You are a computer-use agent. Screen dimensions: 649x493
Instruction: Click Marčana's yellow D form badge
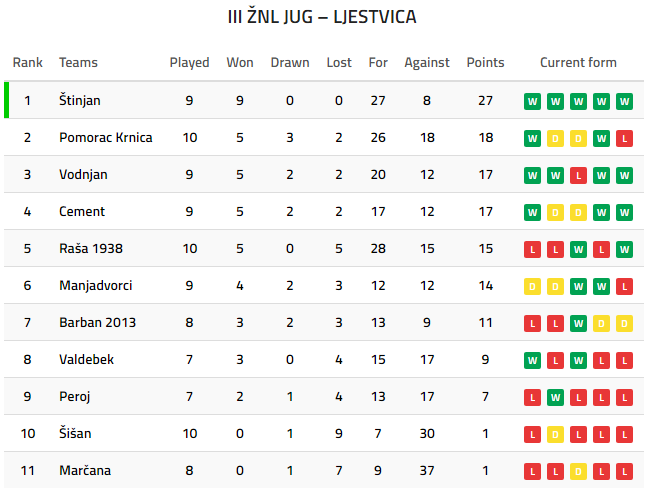point(578,471)
